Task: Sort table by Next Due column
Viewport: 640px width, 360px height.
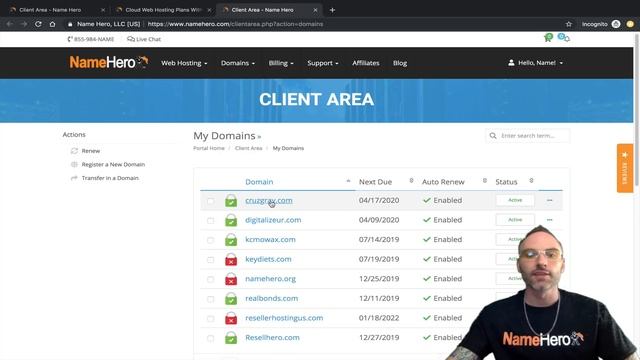Action: pos(375,182)
